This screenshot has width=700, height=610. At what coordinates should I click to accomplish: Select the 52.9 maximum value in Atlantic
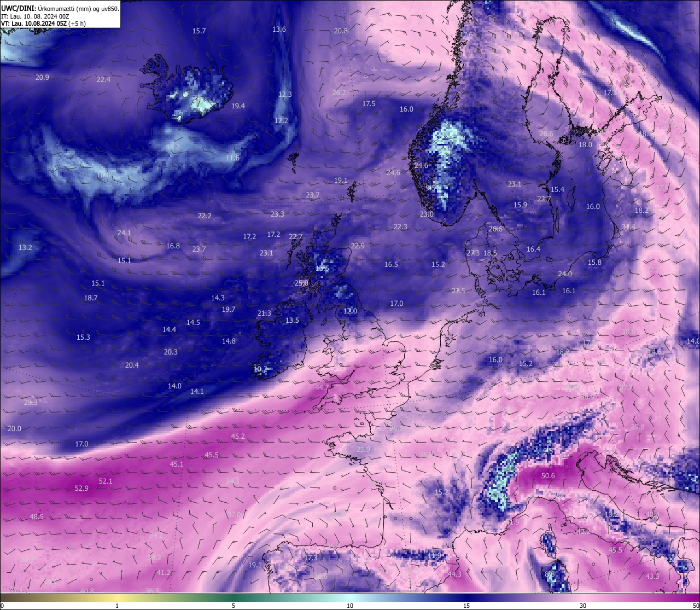(81, 489)
